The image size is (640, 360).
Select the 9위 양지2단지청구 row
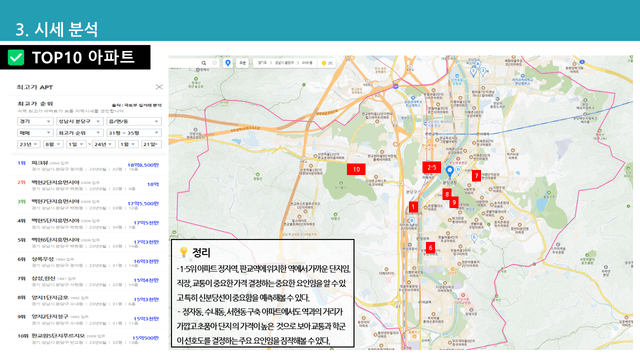tap(88, 319)
